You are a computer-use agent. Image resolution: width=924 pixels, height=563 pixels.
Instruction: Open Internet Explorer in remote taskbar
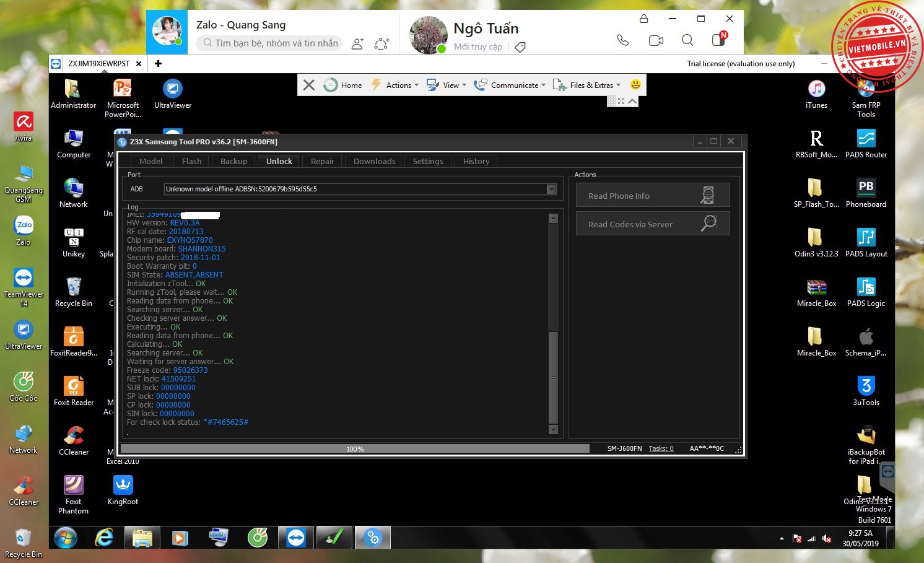(x=103, y=538)
